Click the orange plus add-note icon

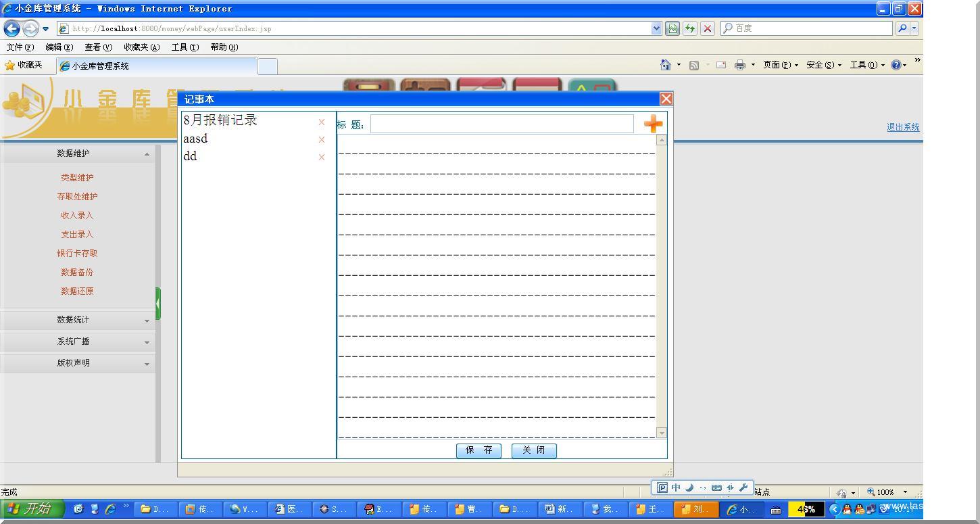pyautogui.click(x=653, y=124)
